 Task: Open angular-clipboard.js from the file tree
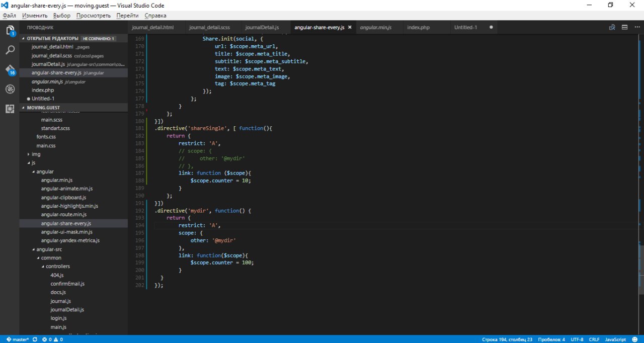coord(63,198)
